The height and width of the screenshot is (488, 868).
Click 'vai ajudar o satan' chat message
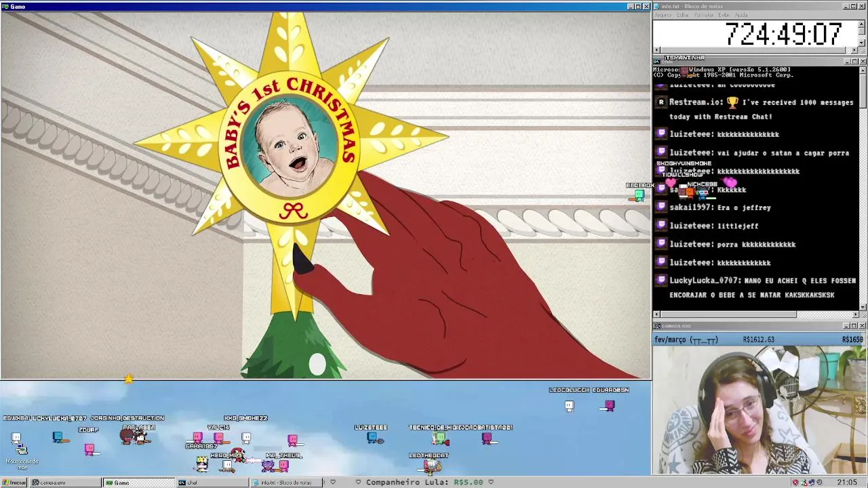783,152
